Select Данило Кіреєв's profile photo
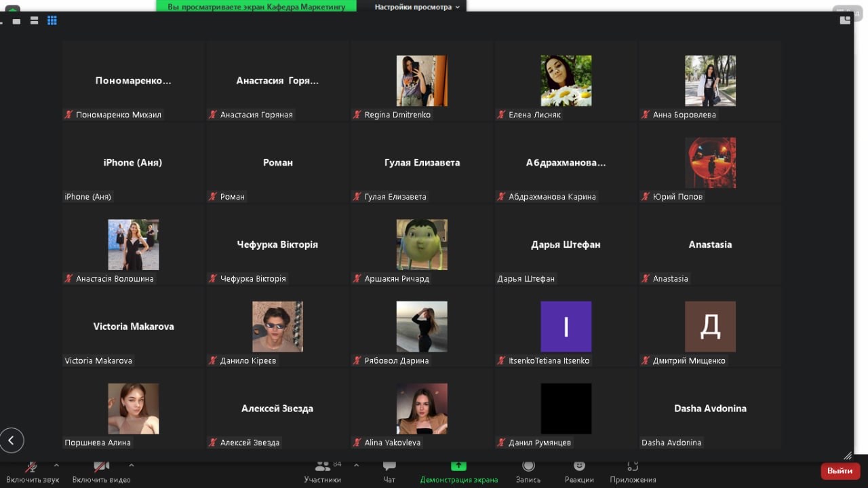The image size is (868, 488). coord(278,327)
